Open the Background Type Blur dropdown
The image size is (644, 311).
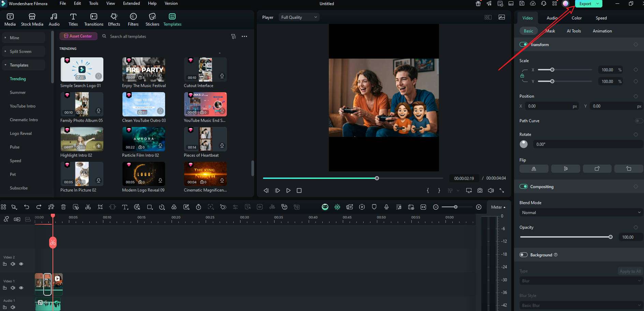tap(581, 281)
